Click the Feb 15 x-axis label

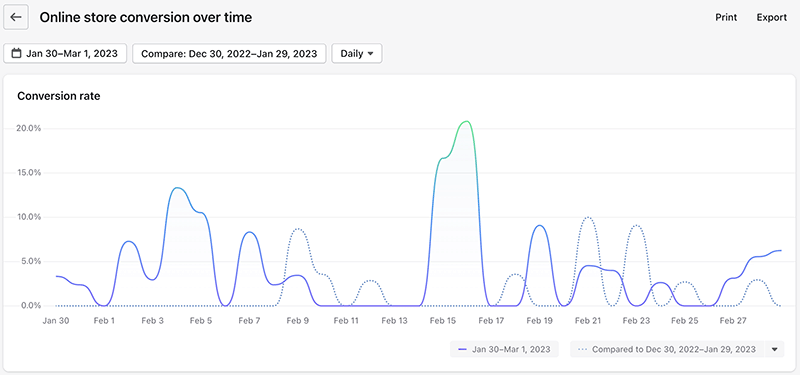pyautogui.click(x=443, y=321)
